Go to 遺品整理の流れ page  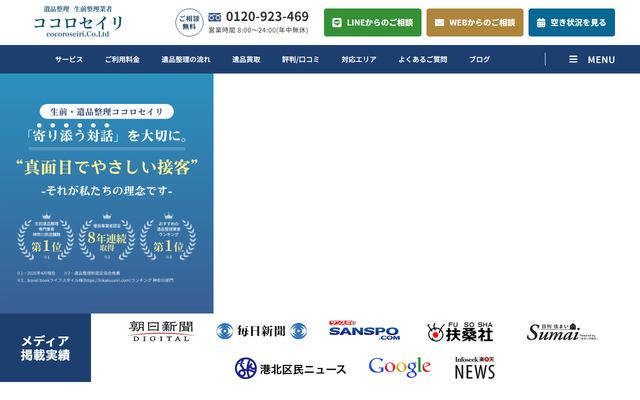click(186, 59)
